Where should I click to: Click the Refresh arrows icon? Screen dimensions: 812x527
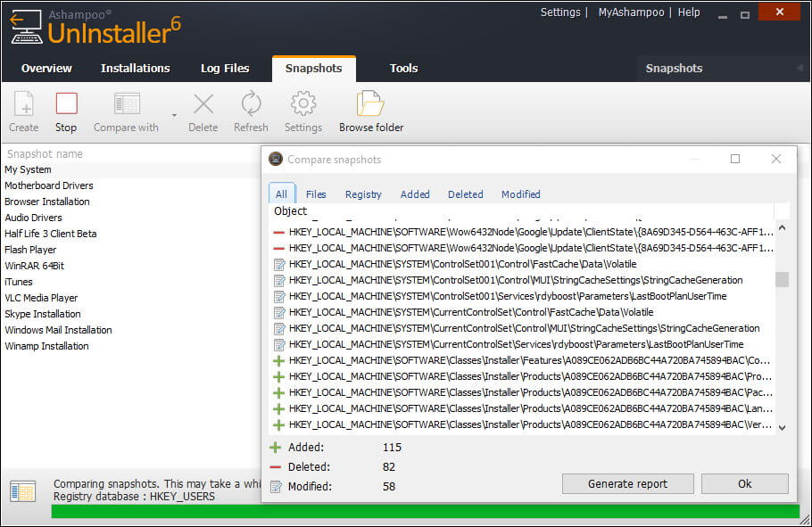251,104
